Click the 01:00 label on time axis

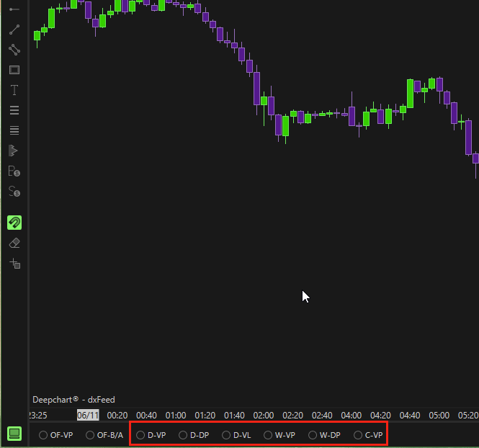pyautogui.click(x=176, y=416)
